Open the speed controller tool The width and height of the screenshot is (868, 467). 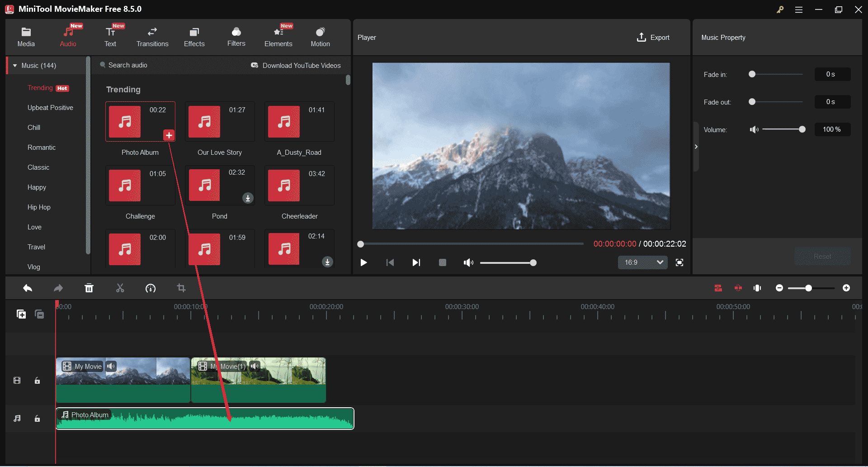pyautogui.click(x=151, y=288)
